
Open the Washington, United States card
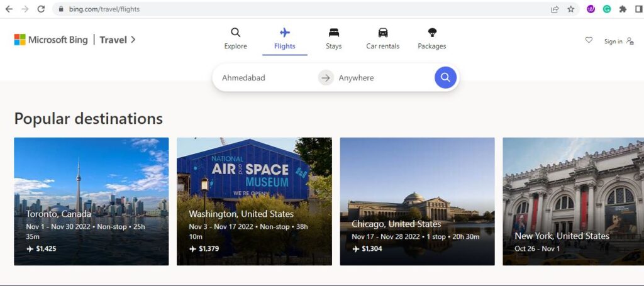pyautogui.click(x=254, y=201)
